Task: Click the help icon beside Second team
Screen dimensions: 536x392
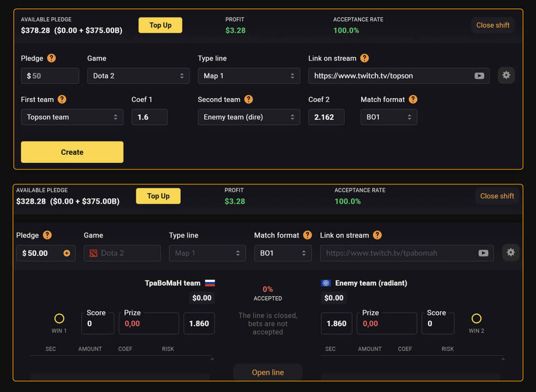Action: tap(248, 99)
